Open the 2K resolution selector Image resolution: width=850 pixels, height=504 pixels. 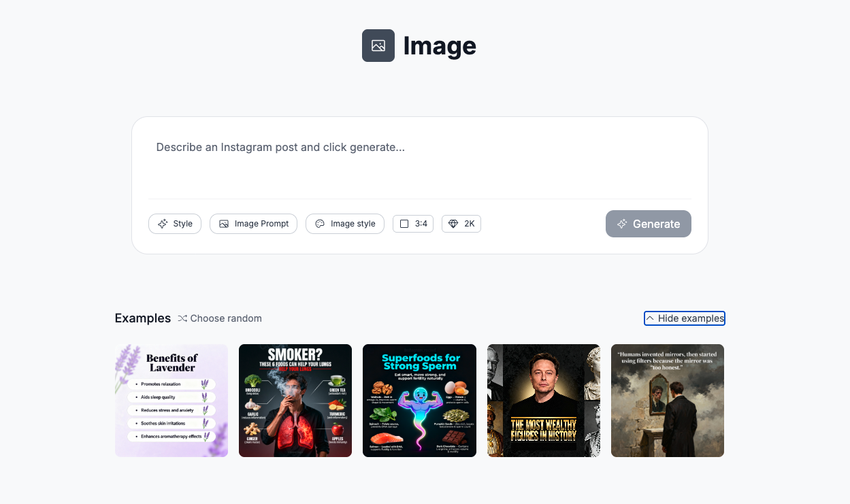pyautogui.click(x=461, y=224)
